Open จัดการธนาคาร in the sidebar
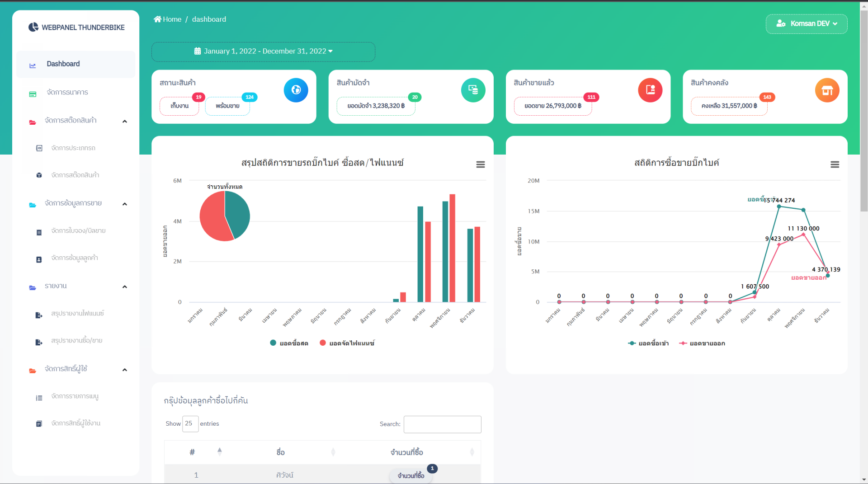Screen dimensions: 868x484 (x=67, y=92)
